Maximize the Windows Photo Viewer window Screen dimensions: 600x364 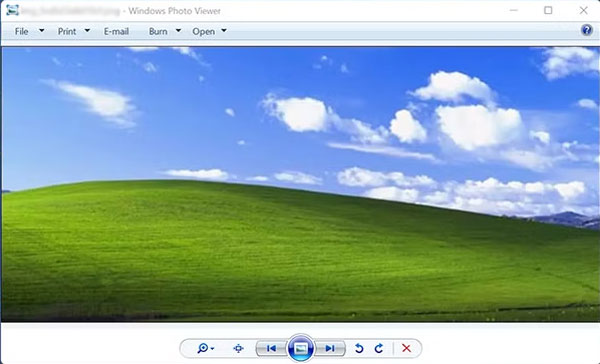click(x=548, y=10)
